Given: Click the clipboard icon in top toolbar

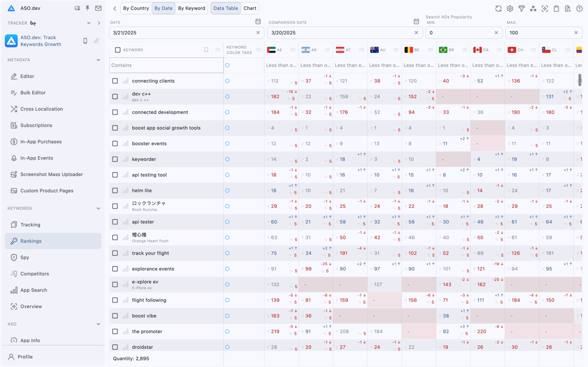Looking at the screenshot, I should (x=556, y=9).
